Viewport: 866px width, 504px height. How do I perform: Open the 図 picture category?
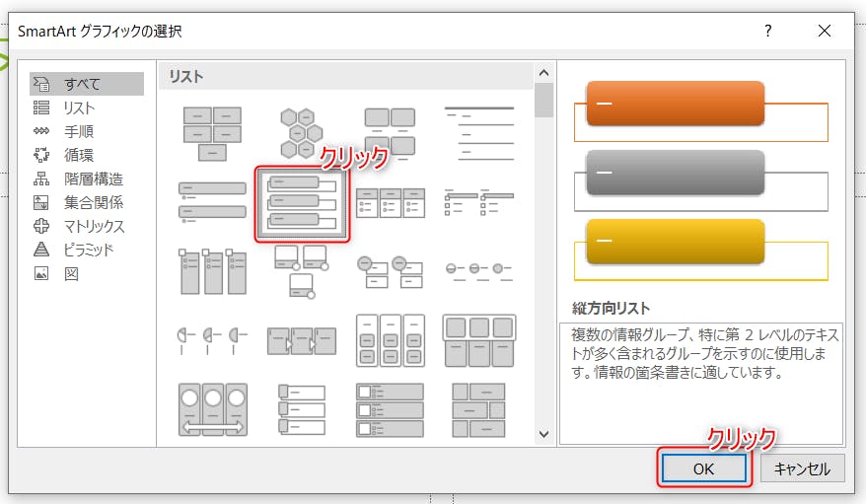(71, 274)
